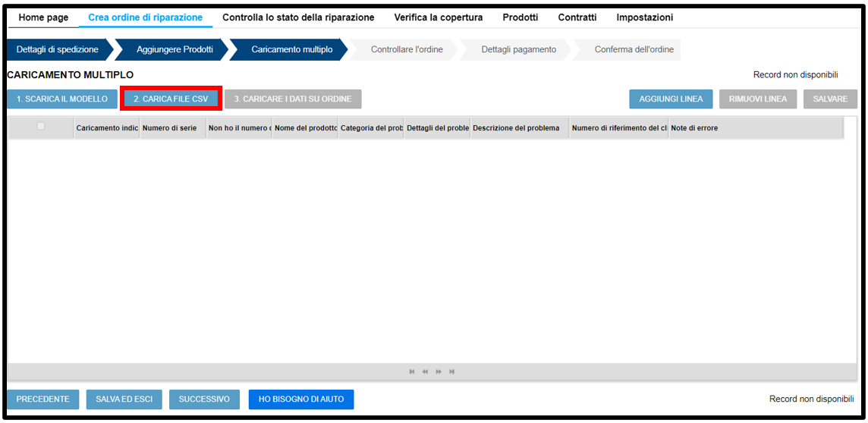Screen dimensions: 868x423
Task: Switch to Controlla lo stato della riparazione
Action: 297,17
